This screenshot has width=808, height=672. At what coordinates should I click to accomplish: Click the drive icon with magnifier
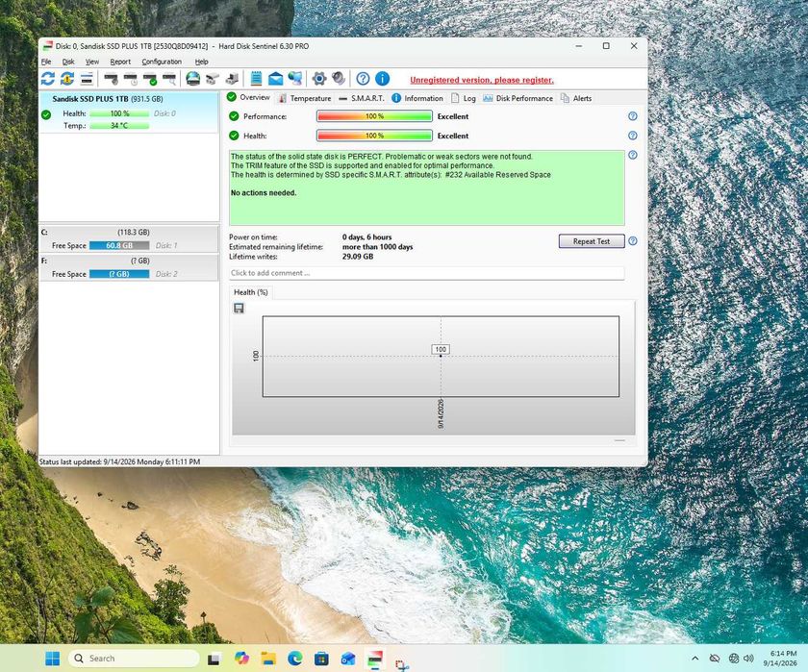(169, 79)
